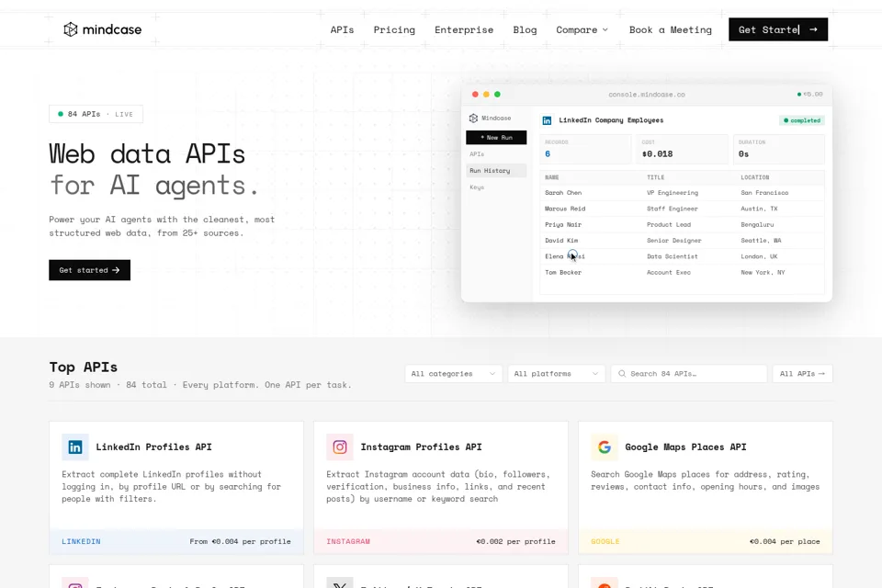Click the New York, NY location cell
This screenshot has width=882, height=588.
click(763, 272)
